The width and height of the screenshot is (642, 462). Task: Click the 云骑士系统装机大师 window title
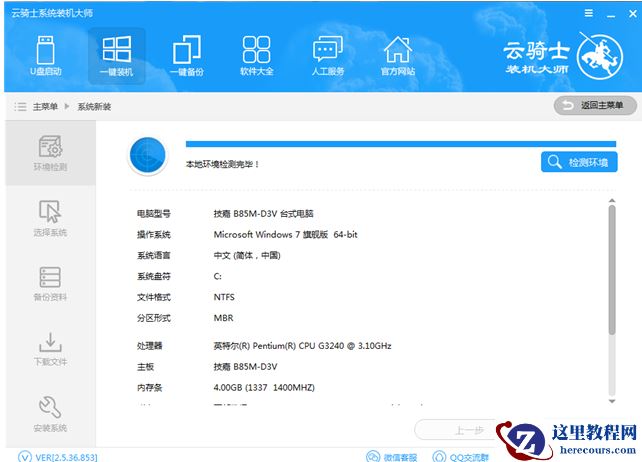point(52,13)
